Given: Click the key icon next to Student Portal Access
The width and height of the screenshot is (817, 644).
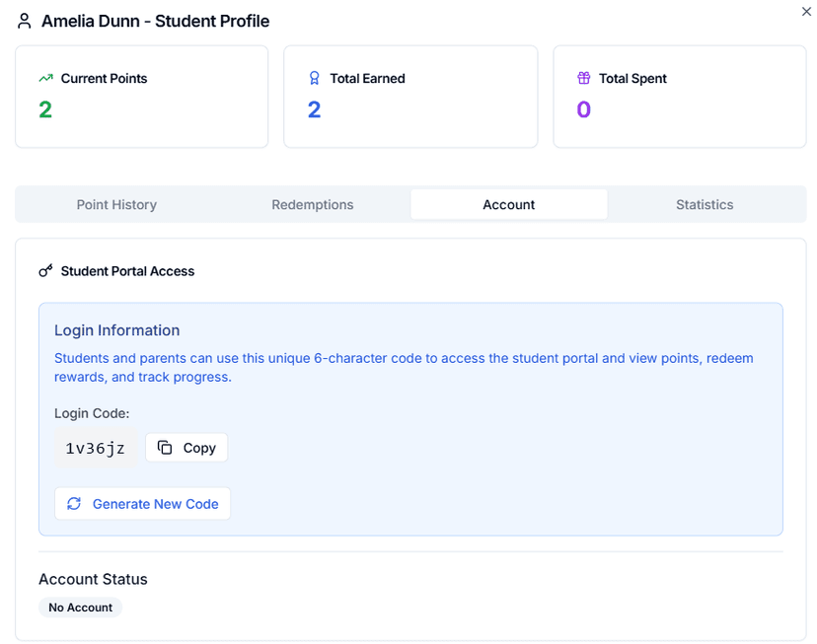Looking at the screenshot, I should tap(45, 270).
